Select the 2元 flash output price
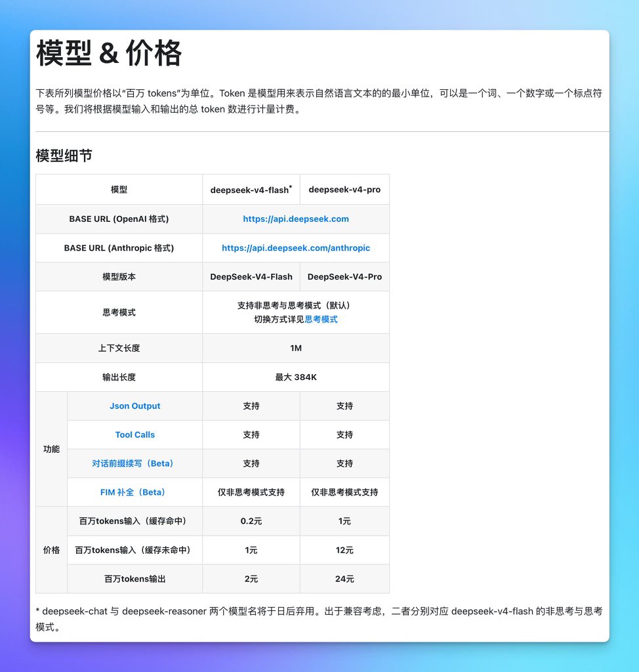639x672 pixels. [x=251, y=579]
